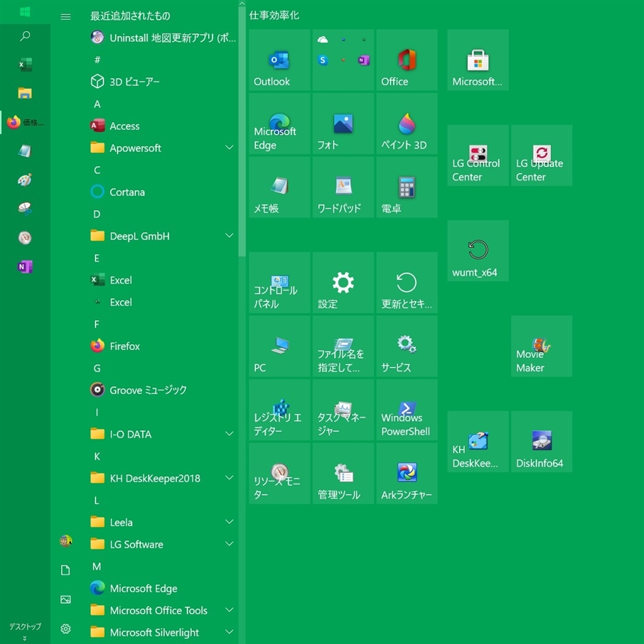The image size is (644, 644).
Task: Open the ファイル名を指定して実行 tile
Action: pos(343,347)
